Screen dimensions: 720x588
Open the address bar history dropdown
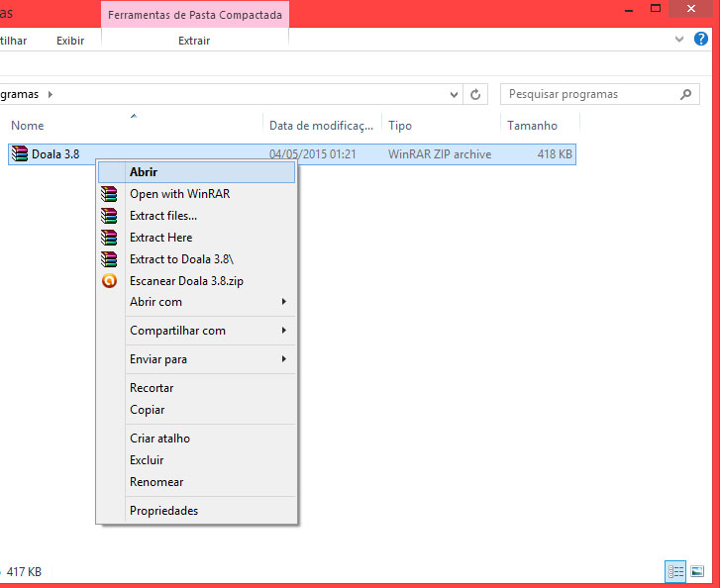pyautogui.click(x=454, y=95)
